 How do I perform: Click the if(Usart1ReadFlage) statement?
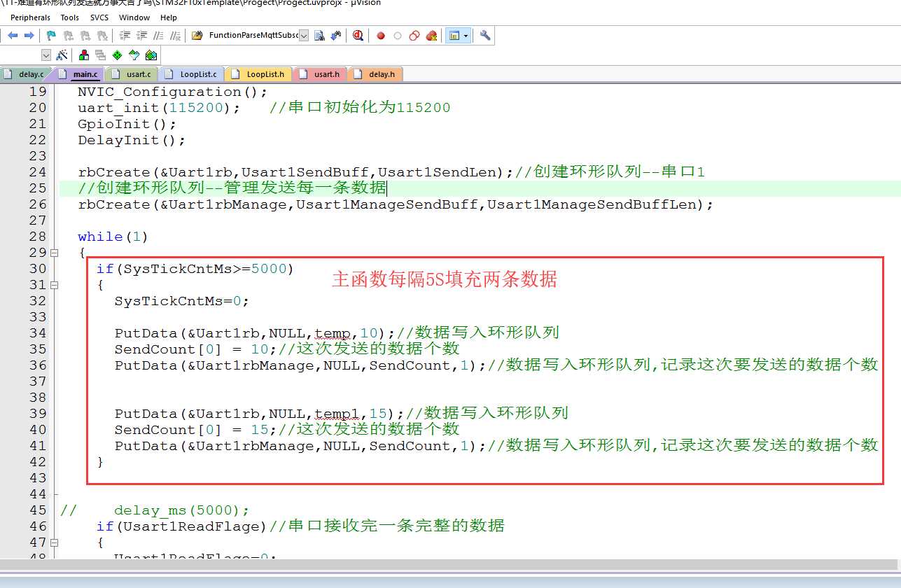click(x=182, y=526)
